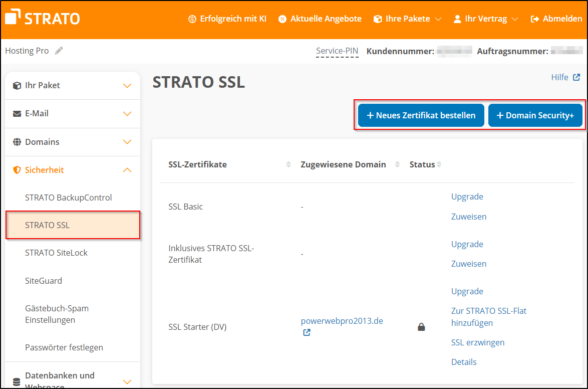This screenshot has height=389, width=588.
Task: Click external link icon under powerwebpro2013.de
Action: pyautogui.click(x=307, y=332)
